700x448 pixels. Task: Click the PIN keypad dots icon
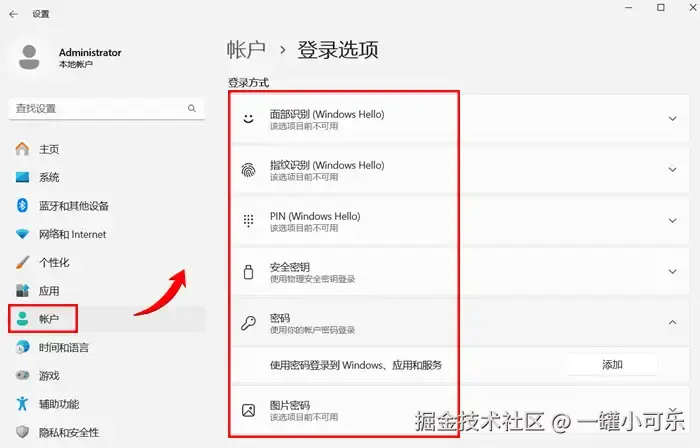pos(248,221)
